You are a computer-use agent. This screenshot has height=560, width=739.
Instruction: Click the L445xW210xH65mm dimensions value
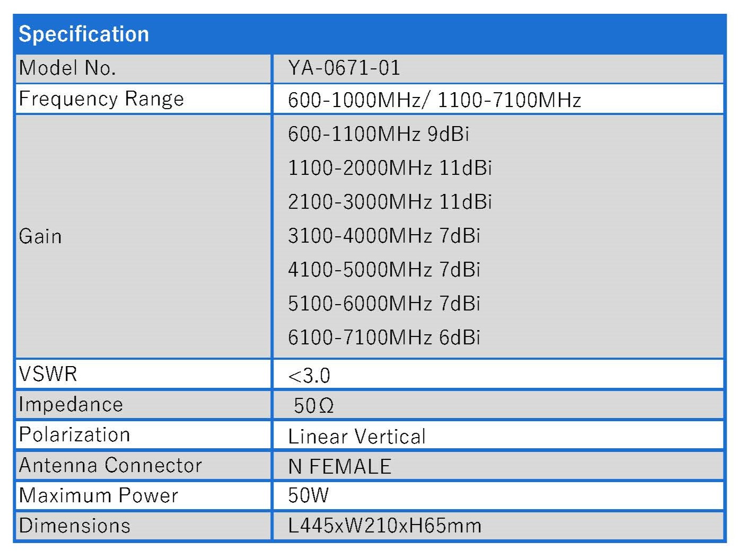pyautogui.click(x=385, y=526)
